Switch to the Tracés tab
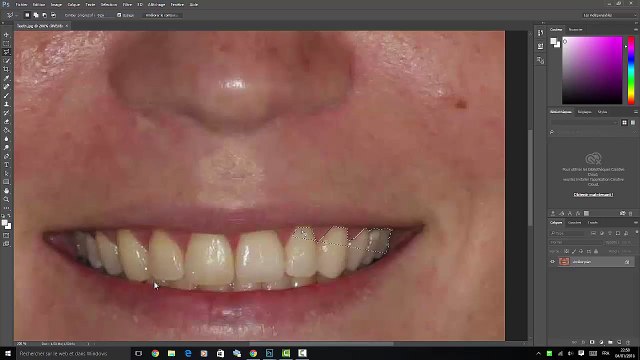Viewport: 640px width, 360px height. click(x=593, y=223)
